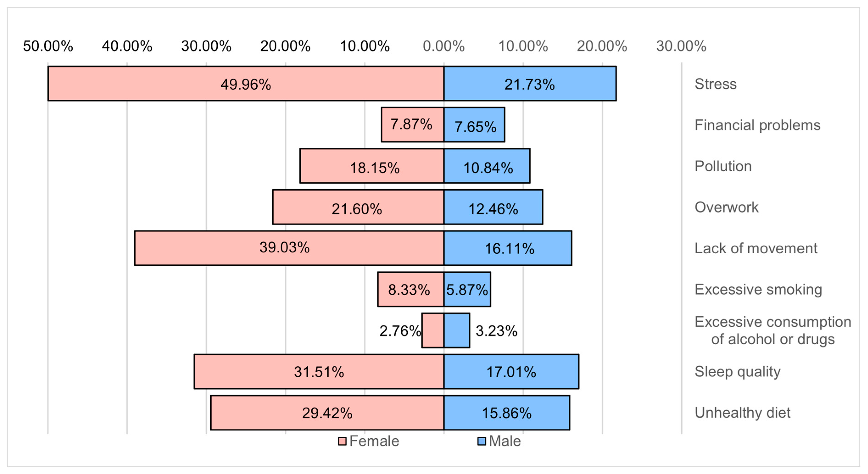Select the Lack of movement category label
Screen dimensions: 868x474
(x=756, y=248)
